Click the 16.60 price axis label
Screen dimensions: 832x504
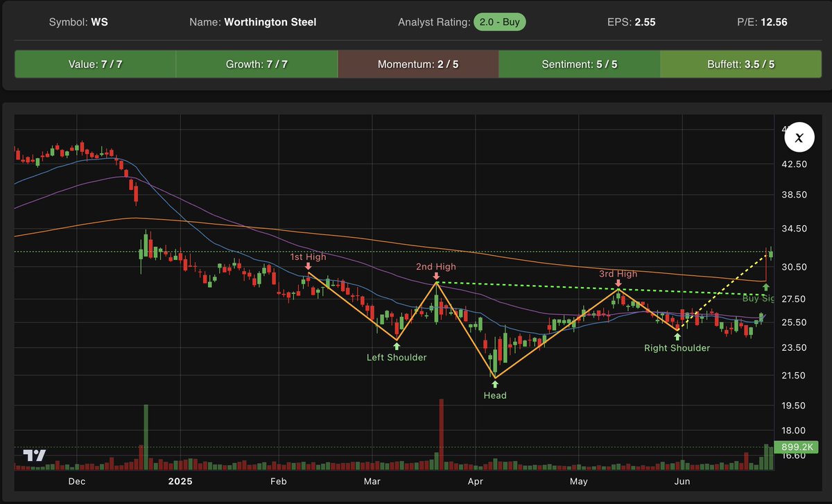795,455
